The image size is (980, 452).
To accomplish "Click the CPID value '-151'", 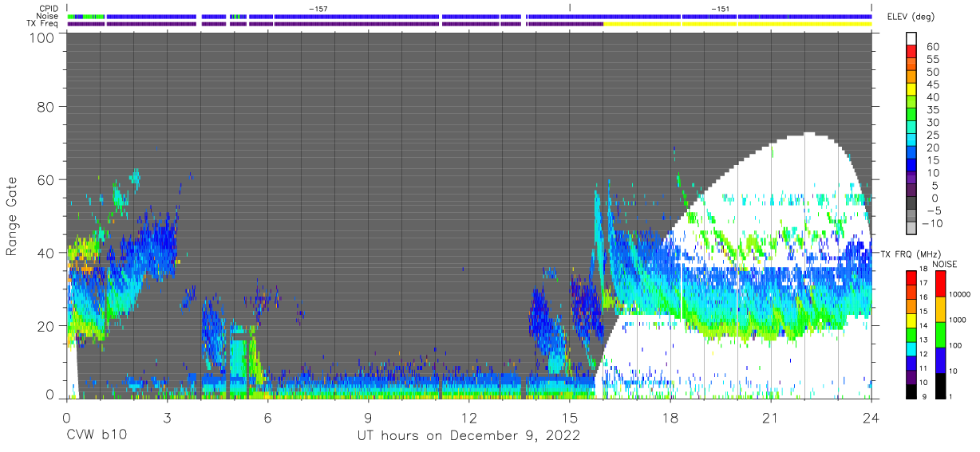I will pyautogui.click(x=720, y=9).
